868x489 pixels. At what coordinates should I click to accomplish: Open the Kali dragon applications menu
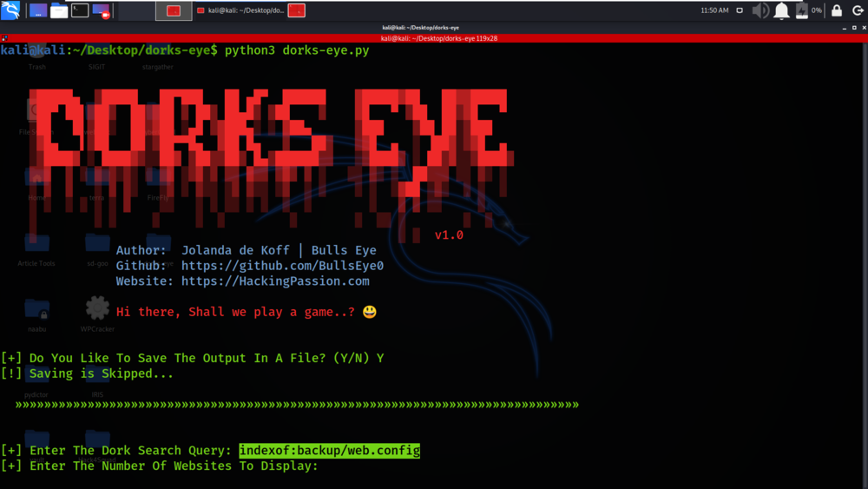click(x=10, y=10)
